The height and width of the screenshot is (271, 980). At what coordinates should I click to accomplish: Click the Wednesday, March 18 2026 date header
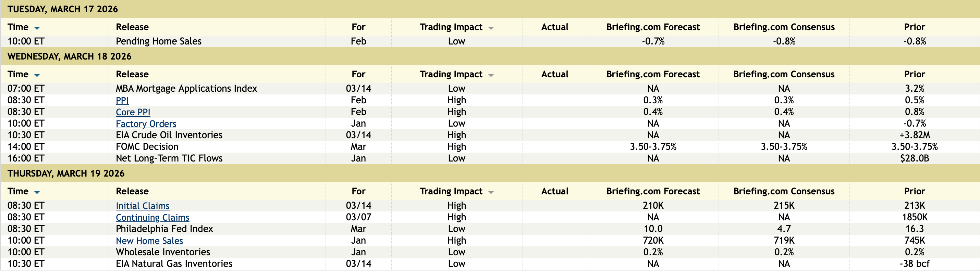(x=69, y=56)
